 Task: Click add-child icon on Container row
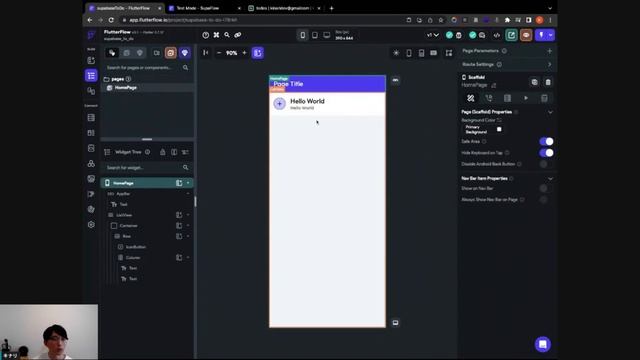pos(179,225)
